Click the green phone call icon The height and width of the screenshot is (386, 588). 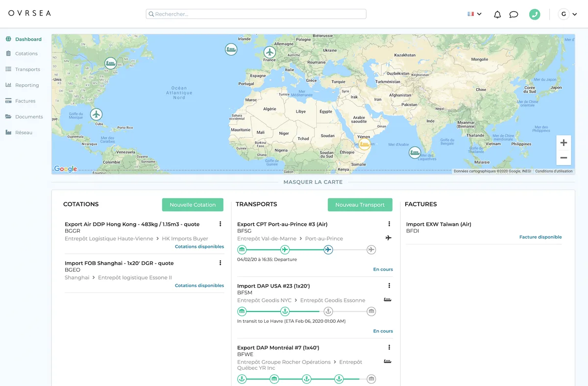(x=535, y=14)
